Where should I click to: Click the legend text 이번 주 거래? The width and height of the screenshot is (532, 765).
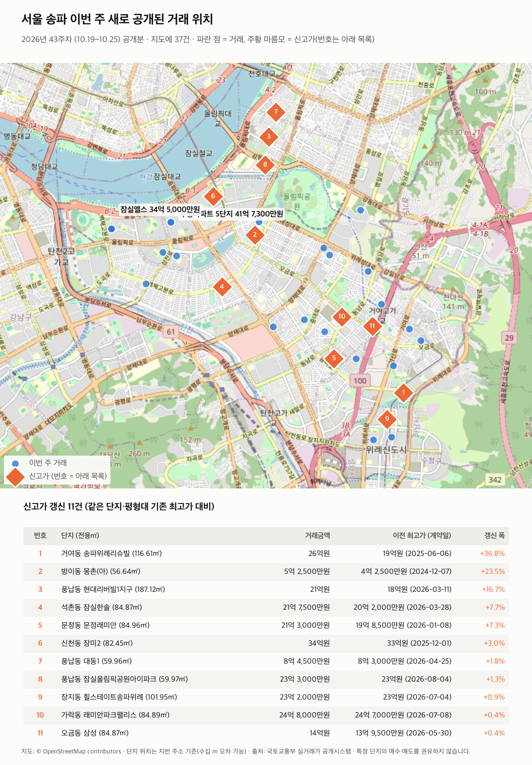point(48,463)
